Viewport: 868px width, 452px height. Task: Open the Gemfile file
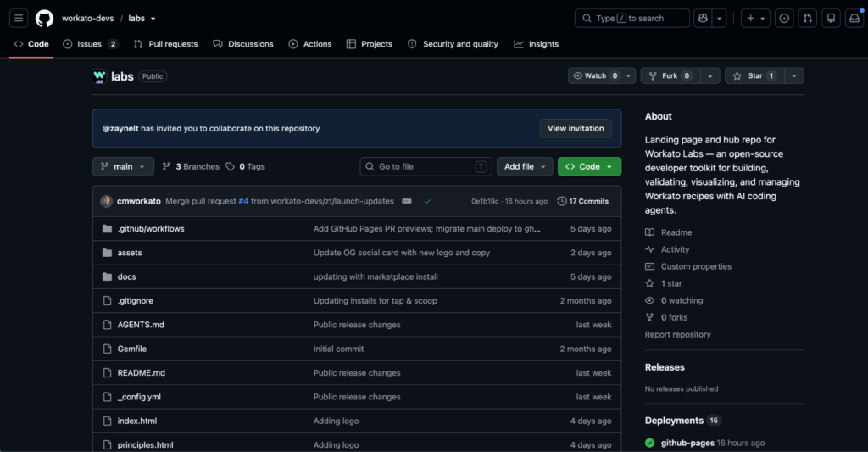point(131,349)
